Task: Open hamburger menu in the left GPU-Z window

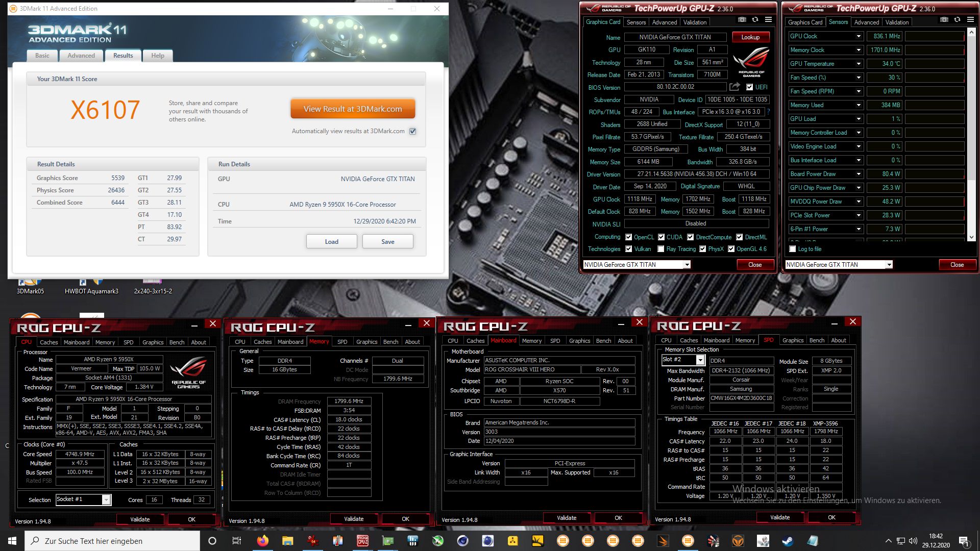Action: click(768, 20)
